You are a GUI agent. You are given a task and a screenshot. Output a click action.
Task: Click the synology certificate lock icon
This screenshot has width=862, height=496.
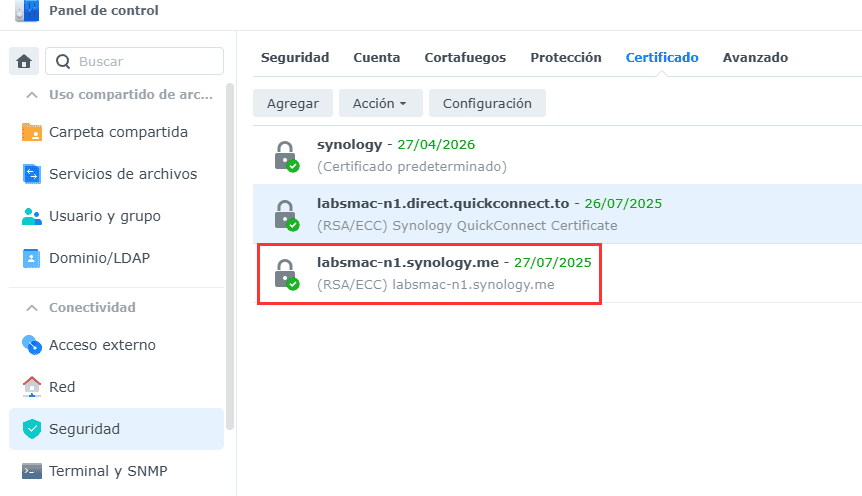click(x=286, y=156)
